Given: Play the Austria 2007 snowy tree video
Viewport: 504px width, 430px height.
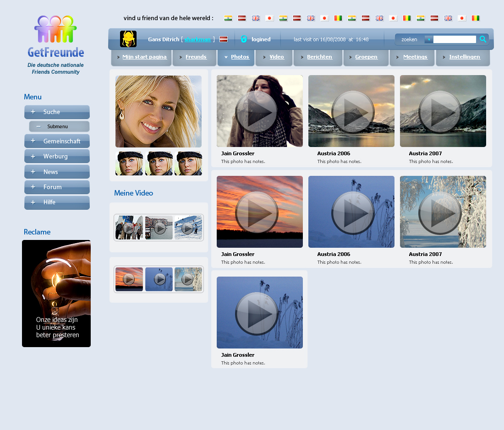Looking at the screenshot, I should [x=443, y=212].
